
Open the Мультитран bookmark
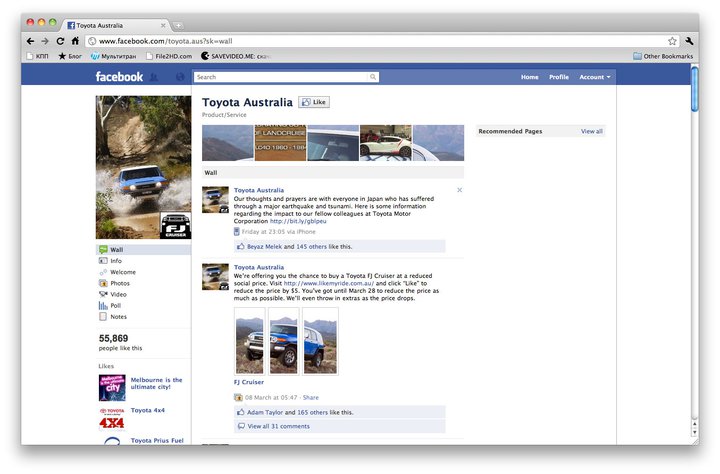[x=113, y=56]
